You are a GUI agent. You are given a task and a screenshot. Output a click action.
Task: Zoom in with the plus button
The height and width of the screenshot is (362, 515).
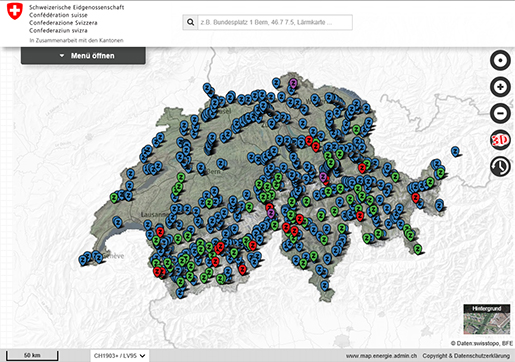pos(500,87)
